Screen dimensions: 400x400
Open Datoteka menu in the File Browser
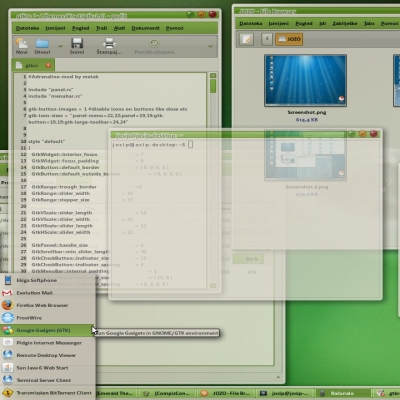[x=251, y=23]
